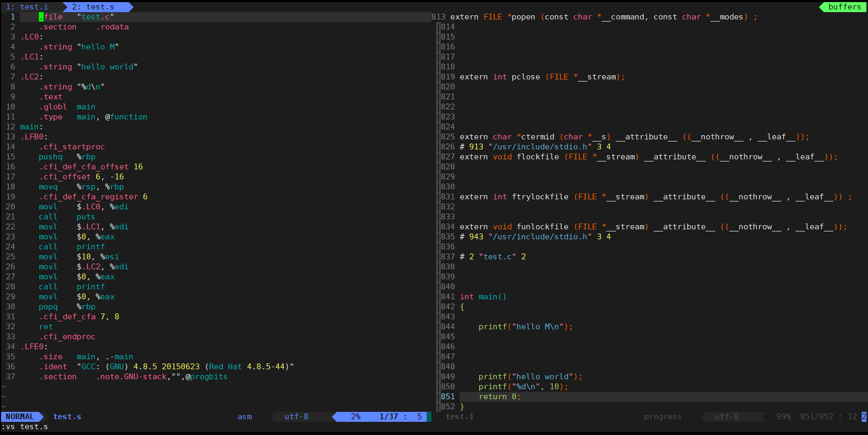This screenshot has width=868, height=435.
Task: Click the utf-8 encoding in left statusline
Action: click(x=296, y=417)
